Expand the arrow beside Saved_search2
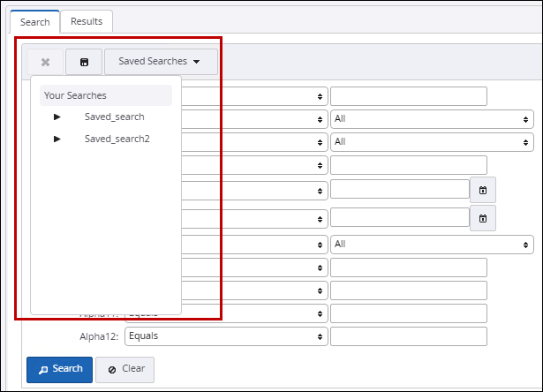This screenshot has width=543, height=392. (57, 139)
